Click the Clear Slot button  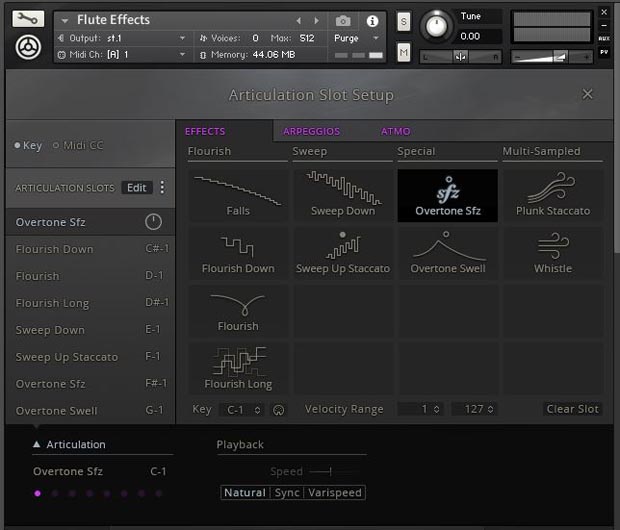tap(572, 409)
